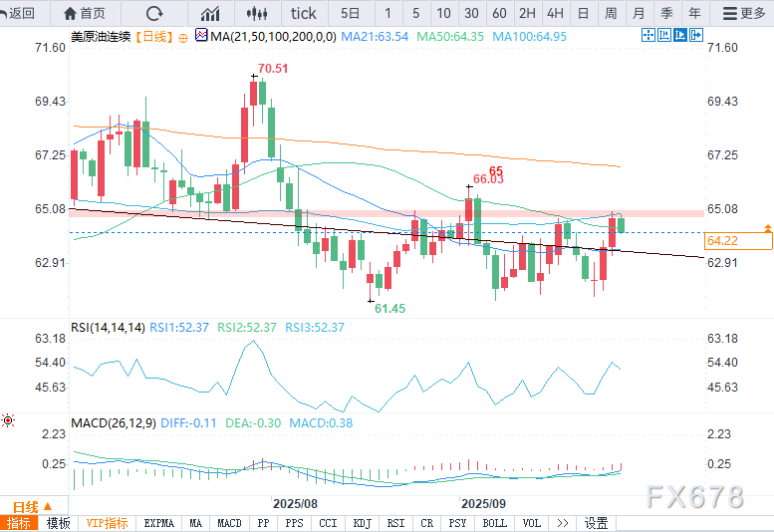Viewport: 774px width, 532px height.
Task: Toggle the MACD indicator button
Action: click(x=229, y=523)
